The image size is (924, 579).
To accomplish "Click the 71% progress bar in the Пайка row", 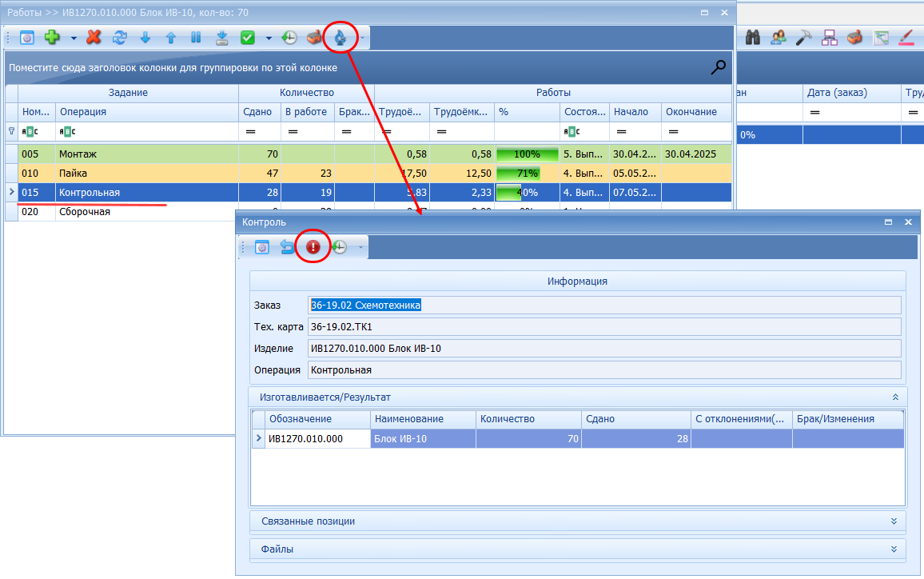I will pyautogui.click(x=519, y=174).
